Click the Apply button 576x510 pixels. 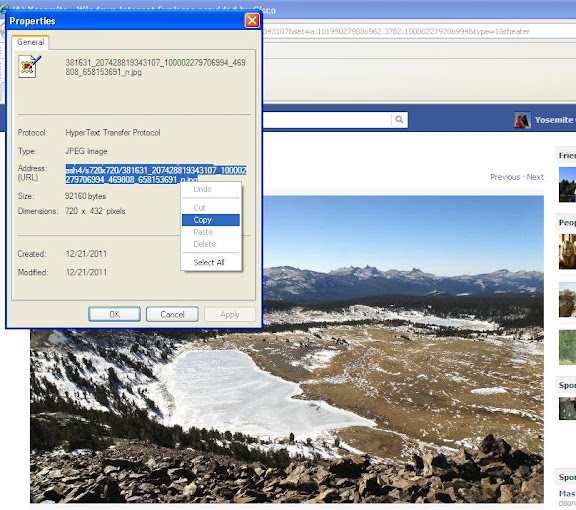pyautogui.click(x=230, y=315)
